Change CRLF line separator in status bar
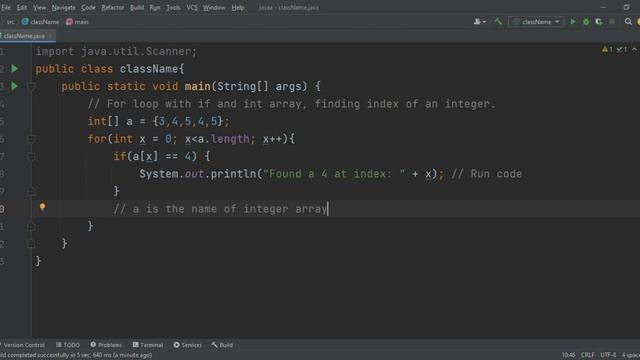The height and width of the screenshot is (360, 640). tap(587, 355)
